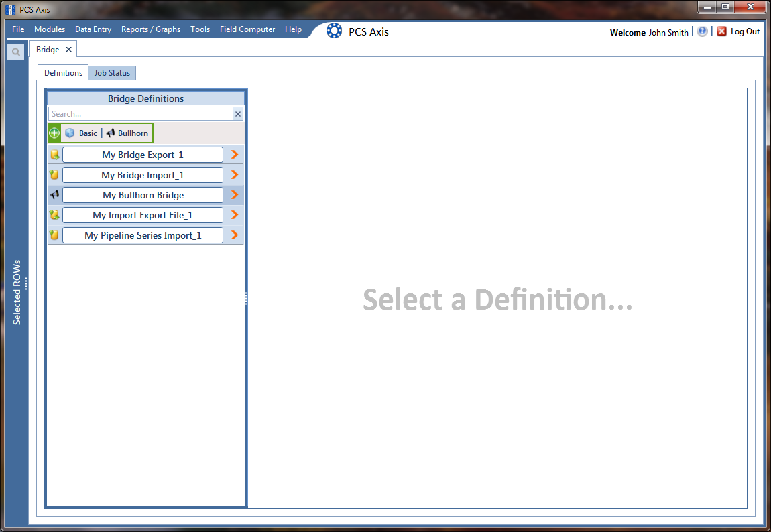771x532 pixels.
Task: Open the Help menu
Action: coord(293,29)
